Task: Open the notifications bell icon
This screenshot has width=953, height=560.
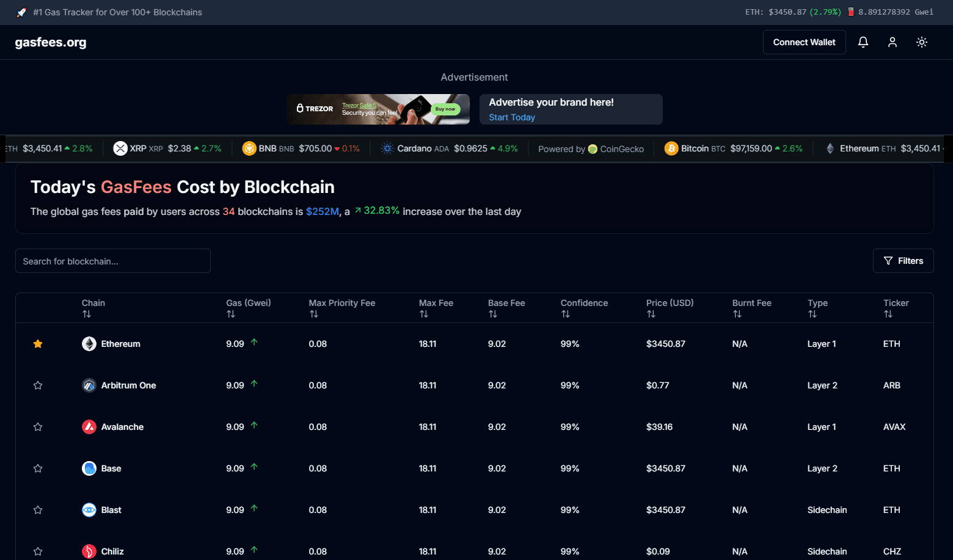Action: 863,42
